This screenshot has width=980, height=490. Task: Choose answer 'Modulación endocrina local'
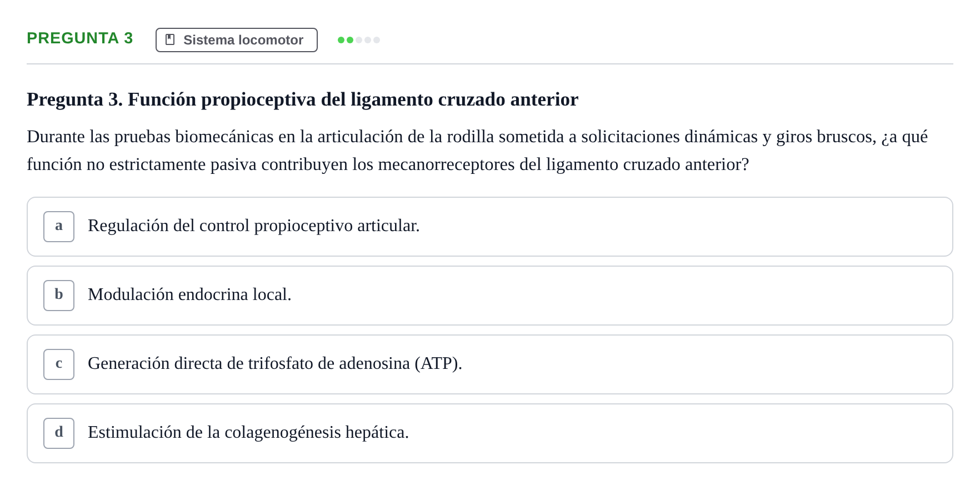(490, 296)
